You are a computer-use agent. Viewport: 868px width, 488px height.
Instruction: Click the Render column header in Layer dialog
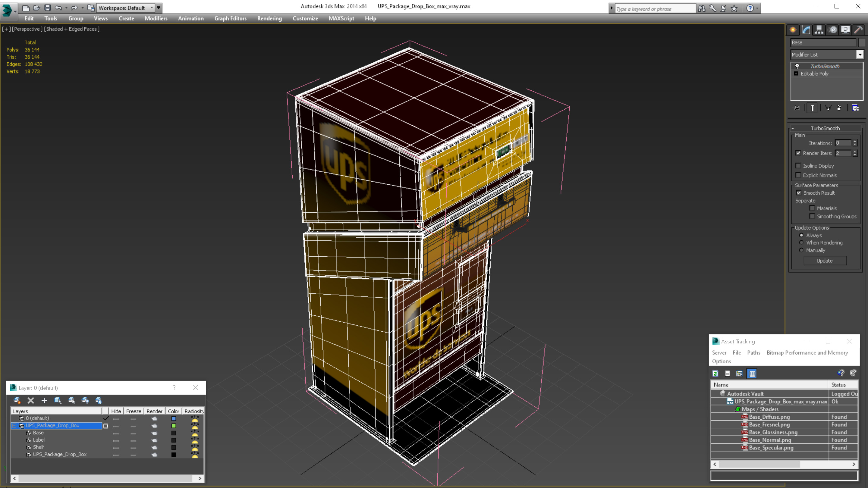coord(154,411)
